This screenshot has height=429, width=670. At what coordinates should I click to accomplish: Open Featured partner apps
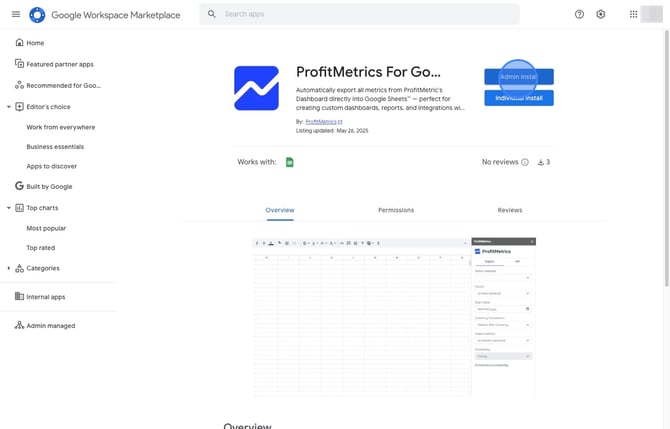(60, 64)
